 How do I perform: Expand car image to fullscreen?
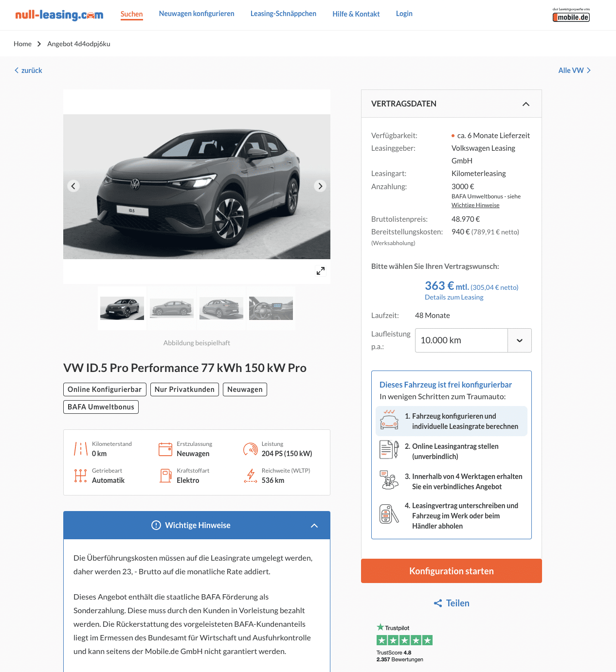click(x=321, y=271)
